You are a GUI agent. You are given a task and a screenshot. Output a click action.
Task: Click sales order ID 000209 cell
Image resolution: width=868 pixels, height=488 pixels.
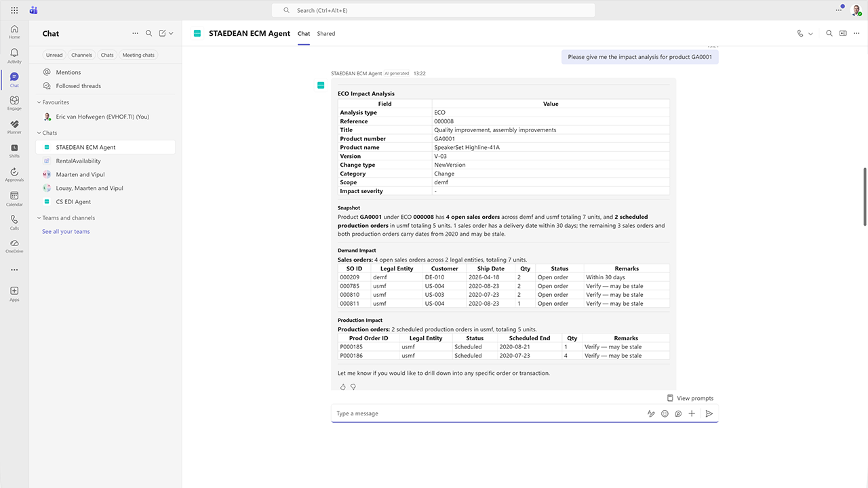(355, 277)
